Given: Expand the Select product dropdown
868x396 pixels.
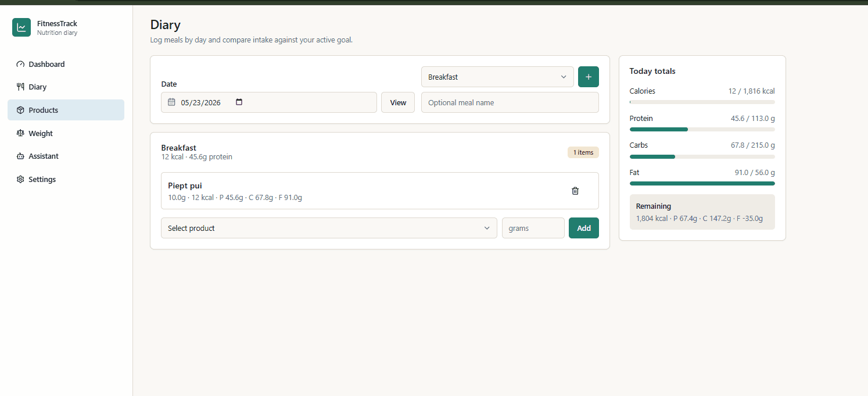Looking at the screenshot, I should coord(329,228).
